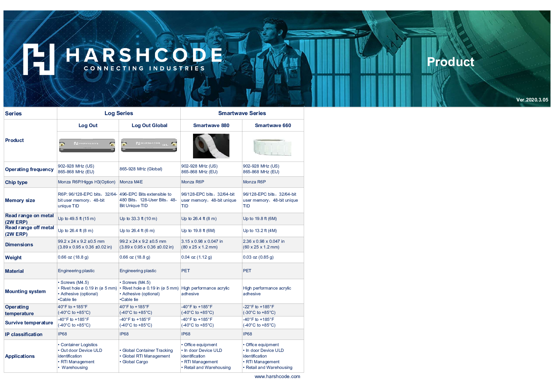Click the Memory size row label
The image size is (555, 392).
point(20,200)
